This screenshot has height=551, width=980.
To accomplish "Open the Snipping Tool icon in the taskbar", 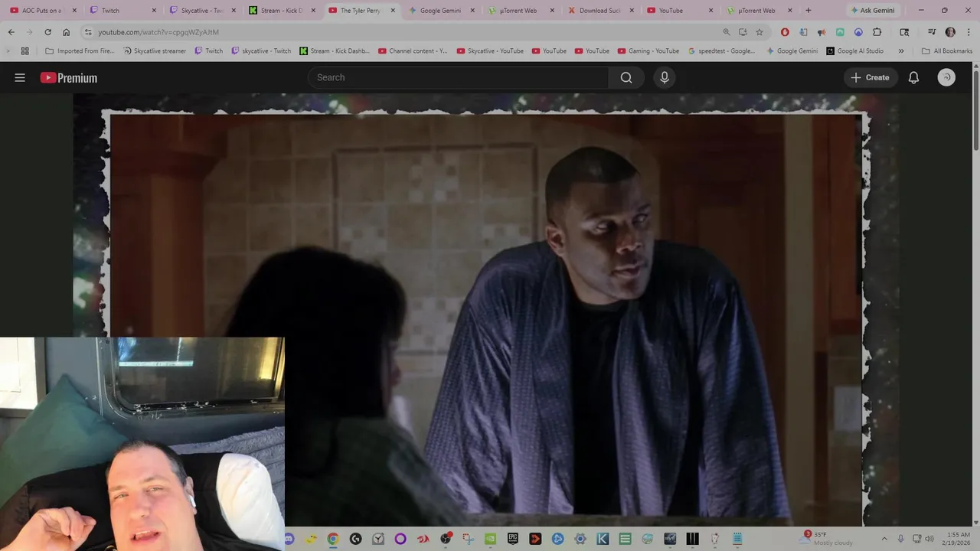I will coord(468,539).
